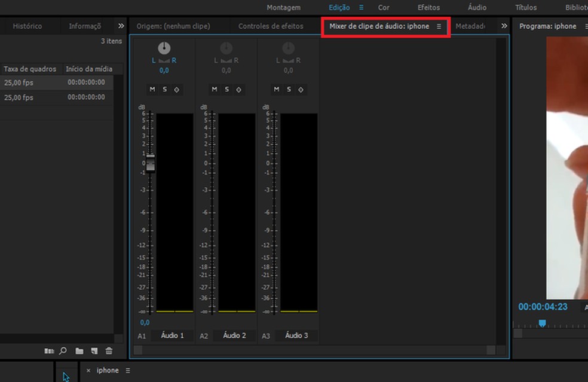Viewport: 588px width, 382px height.
Task: Mute the Áudio 3 track
Action: pos(277,89)
